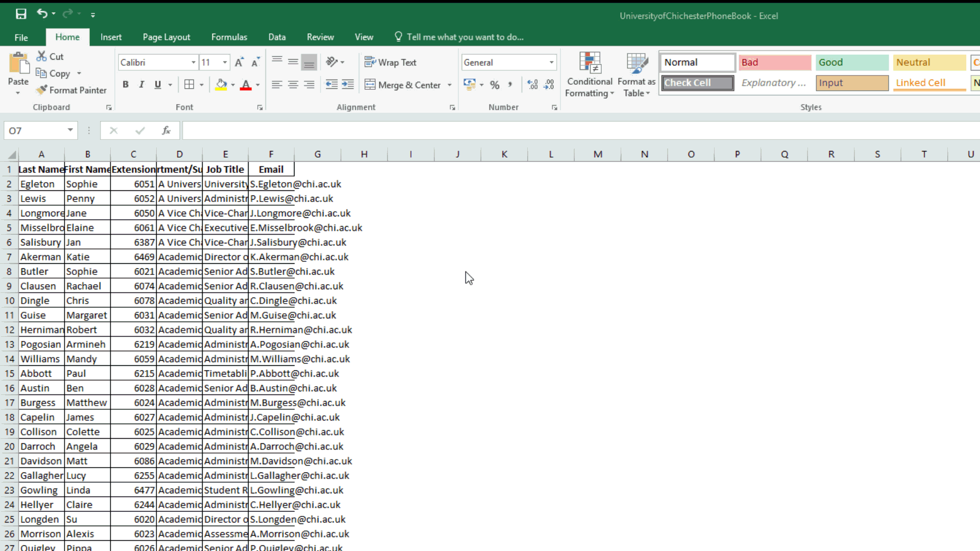980x551 pixels.
Task: Expand the Border styles dropdown
Action: (202, 84)
